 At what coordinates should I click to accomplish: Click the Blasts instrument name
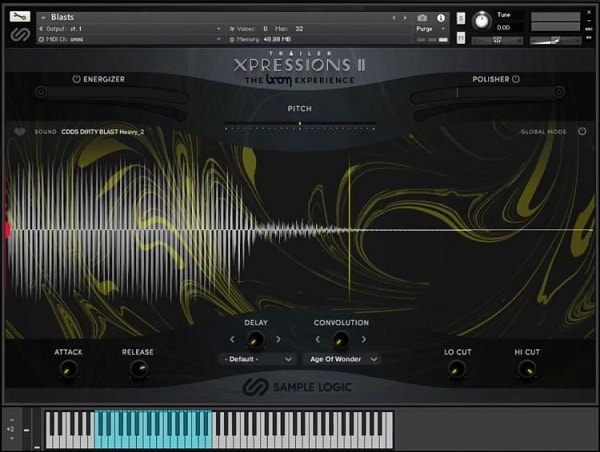click(x=62, y=17)
